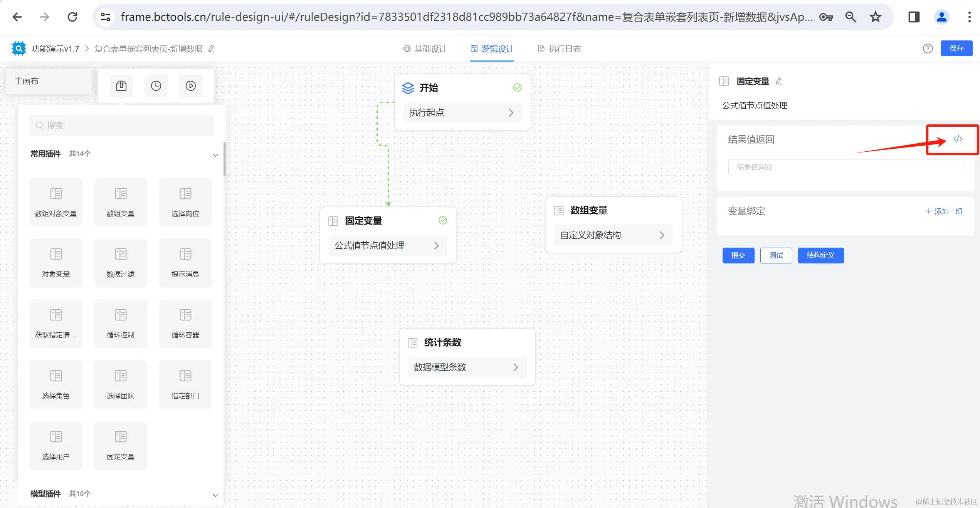Viewport: 980px width, 508px height.
Task: Click the help question mark icon
Action: click(928, 49)
